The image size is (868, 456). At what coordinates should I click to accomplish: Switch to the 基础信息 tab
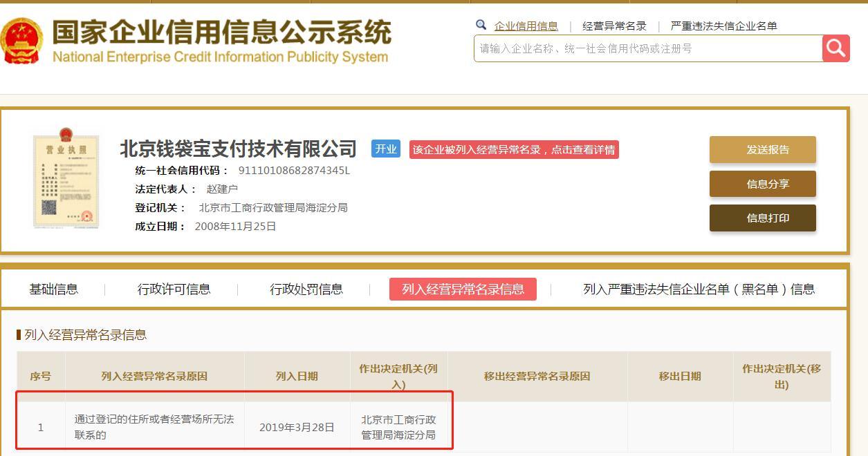(53, 289)
